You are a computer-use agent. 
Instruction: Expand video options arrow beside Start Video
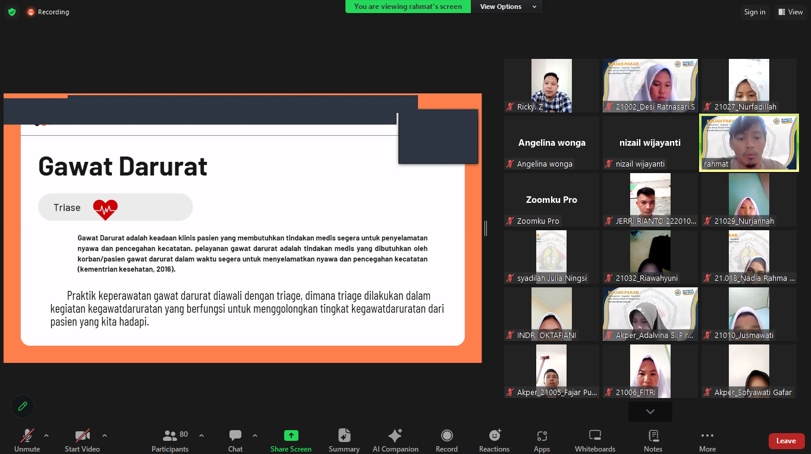coord(104,435)
